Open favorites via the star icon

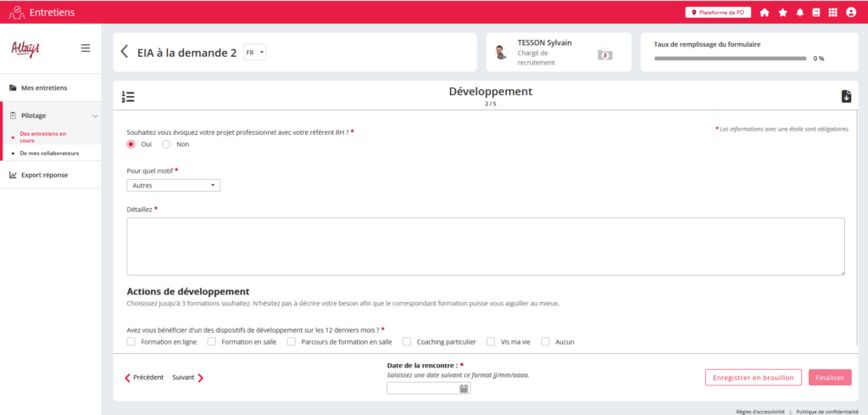click(782, 13)
